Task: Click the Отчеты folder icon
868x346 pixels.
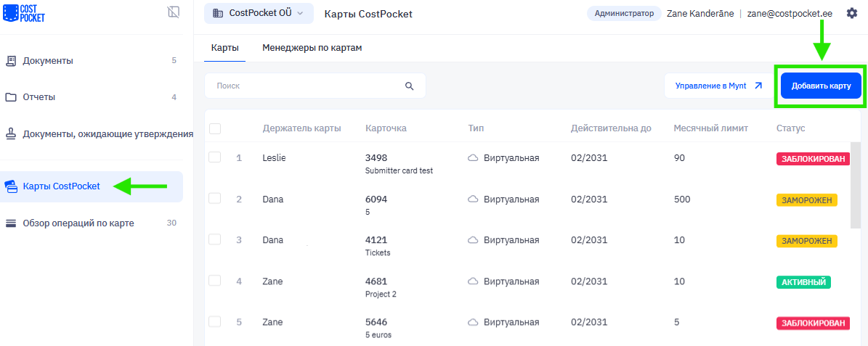Action: [11, 97]
